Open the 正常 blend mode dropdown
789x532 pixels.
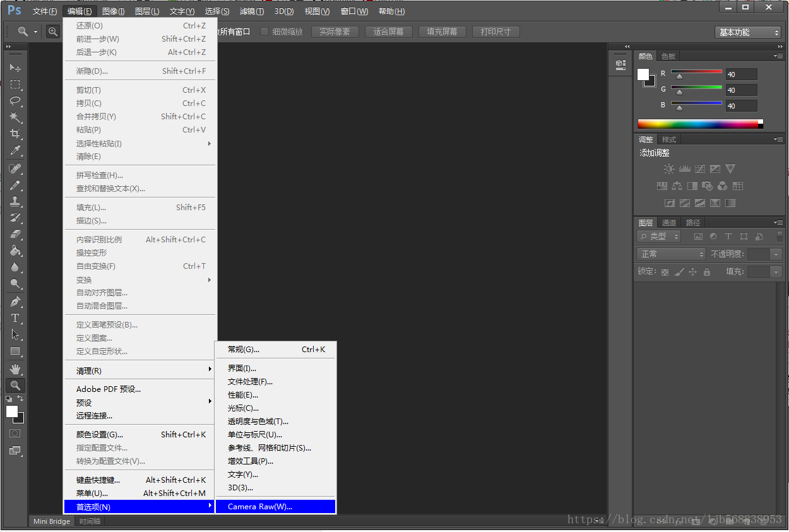click(x=671, y=254)
